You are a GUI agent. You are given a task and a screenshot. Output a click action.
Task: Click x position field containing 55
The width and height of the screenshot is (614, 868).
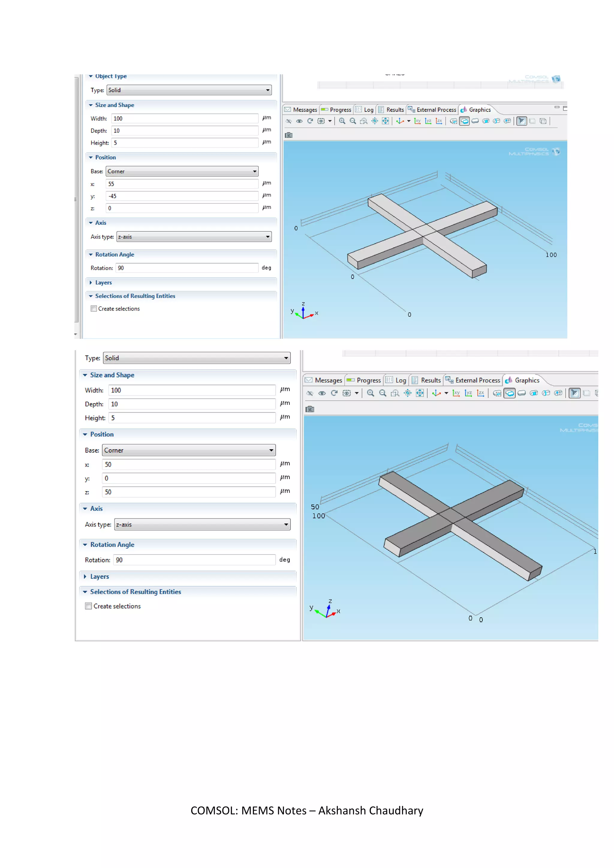[182, 184]
